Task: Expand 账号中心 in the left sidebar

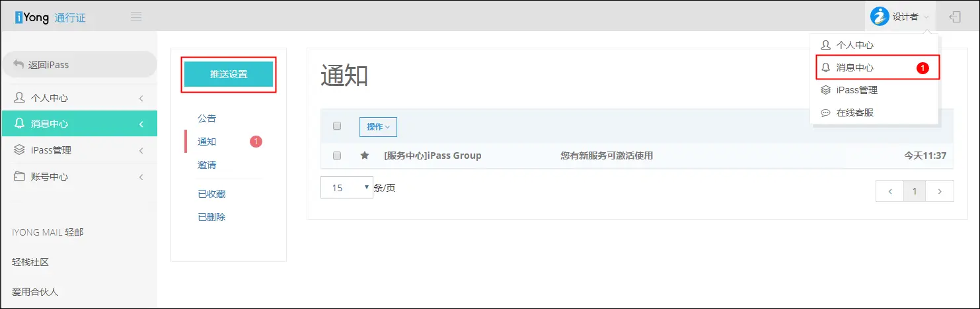Action: point(79,177)
